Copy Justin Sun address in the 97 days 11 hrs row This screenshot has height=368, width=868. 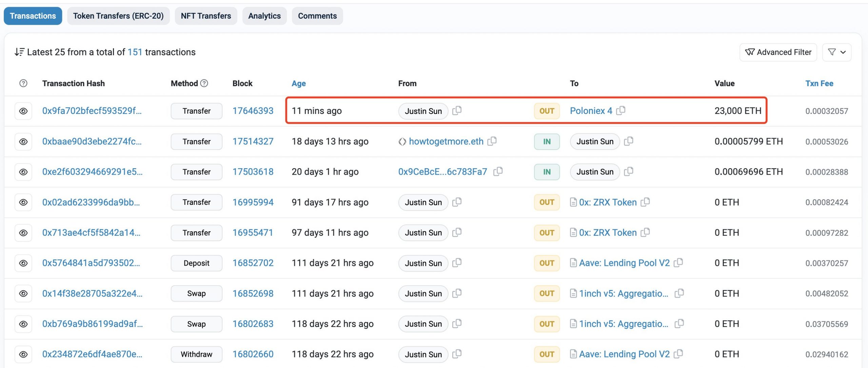457,232
